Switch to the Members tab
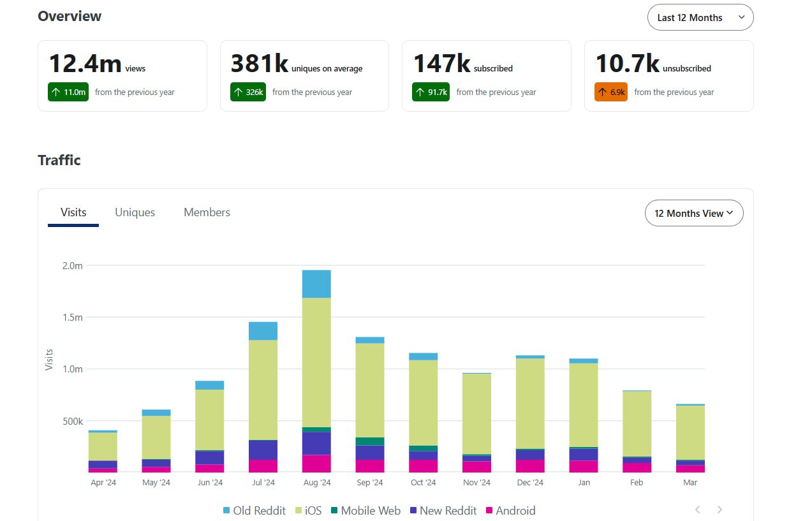812x521 pixels. (207, 212)
